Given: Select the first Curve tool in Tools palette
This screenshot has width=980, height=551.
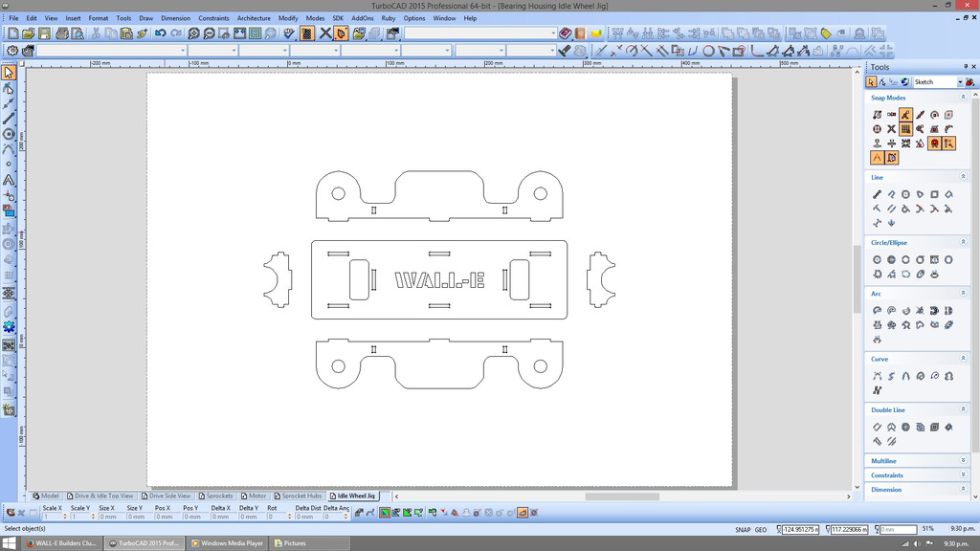Looking at the screenshot, I should (877, 376).
